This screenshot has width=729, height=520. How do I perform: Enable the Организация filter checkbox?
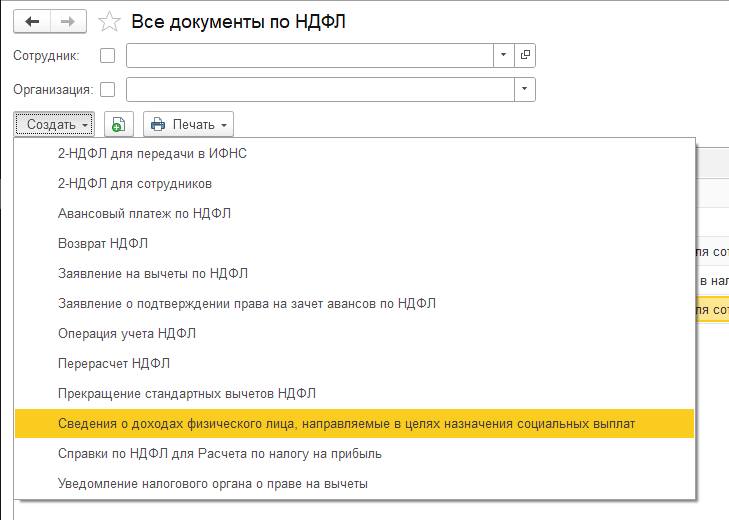point(108,90)
